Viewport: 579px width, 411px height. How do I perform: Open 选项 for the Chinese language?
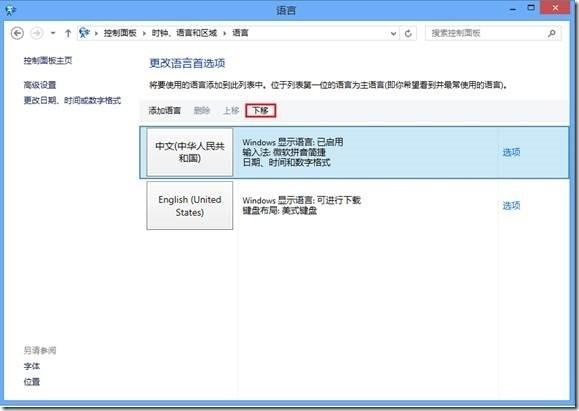pos(511,152)
